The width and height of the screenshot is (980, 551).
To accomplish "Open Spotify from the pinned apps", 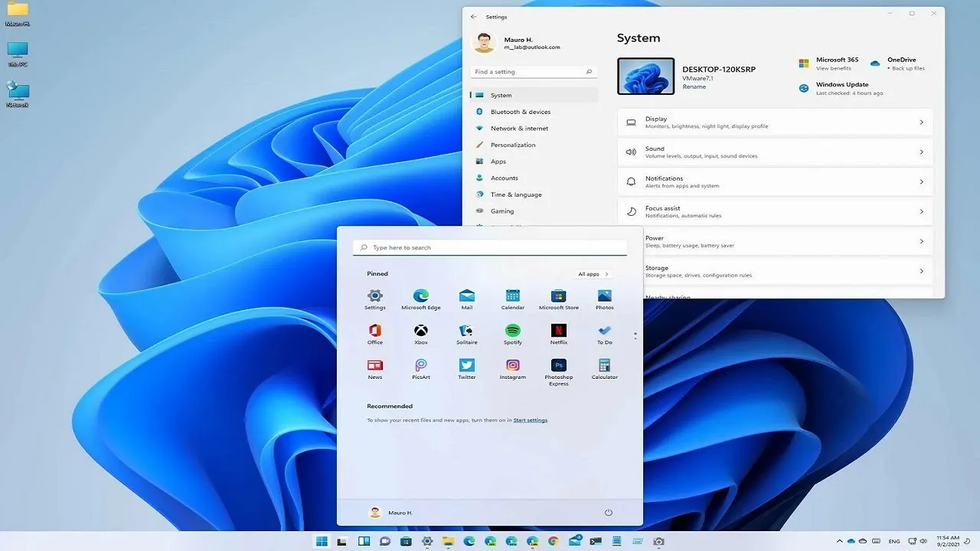I will coord(513,334).
